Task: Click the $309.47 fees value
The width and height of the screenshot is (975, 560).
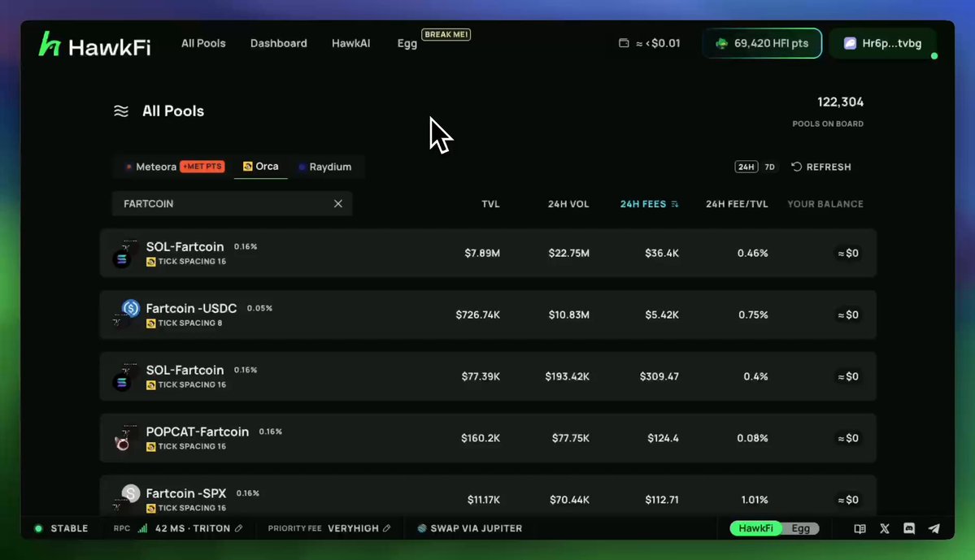Action: coord(659,376)
